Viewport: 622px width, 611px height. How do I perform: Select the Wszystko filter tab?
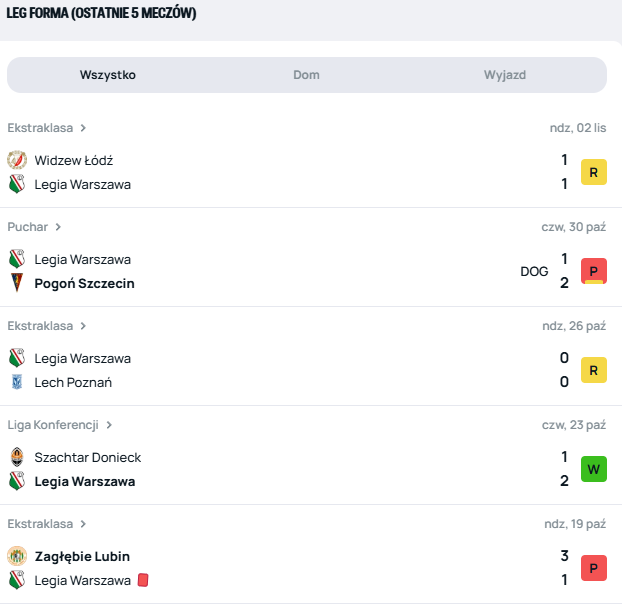click(x=108, y=75)
